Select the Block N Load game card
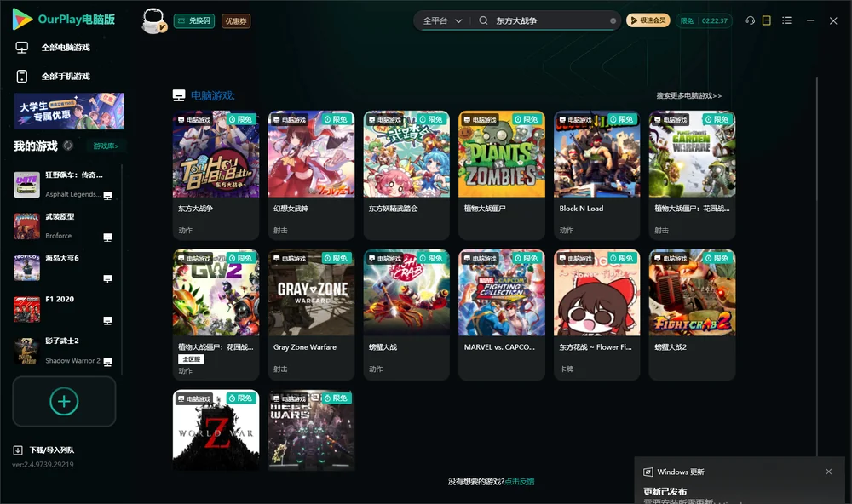Image resolution: width=852 pixels, height=504 pixels. (x=596, y=175)
